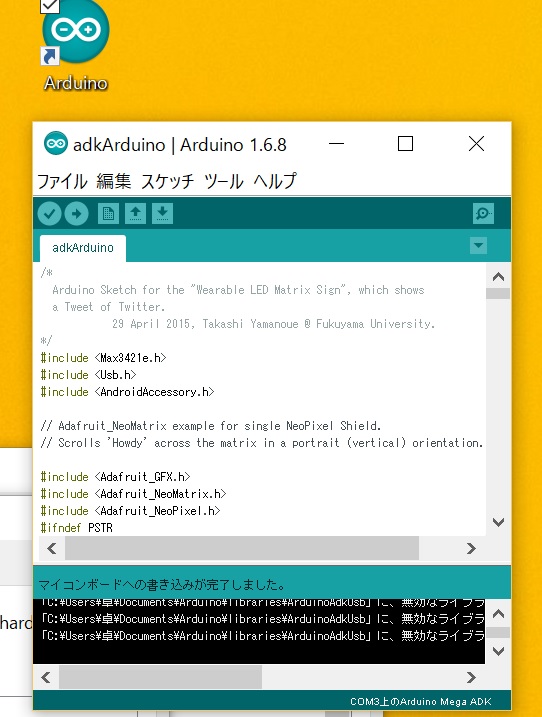
Task: Click editor vertical scrollbar up arrow
Action: coord(498,277)
